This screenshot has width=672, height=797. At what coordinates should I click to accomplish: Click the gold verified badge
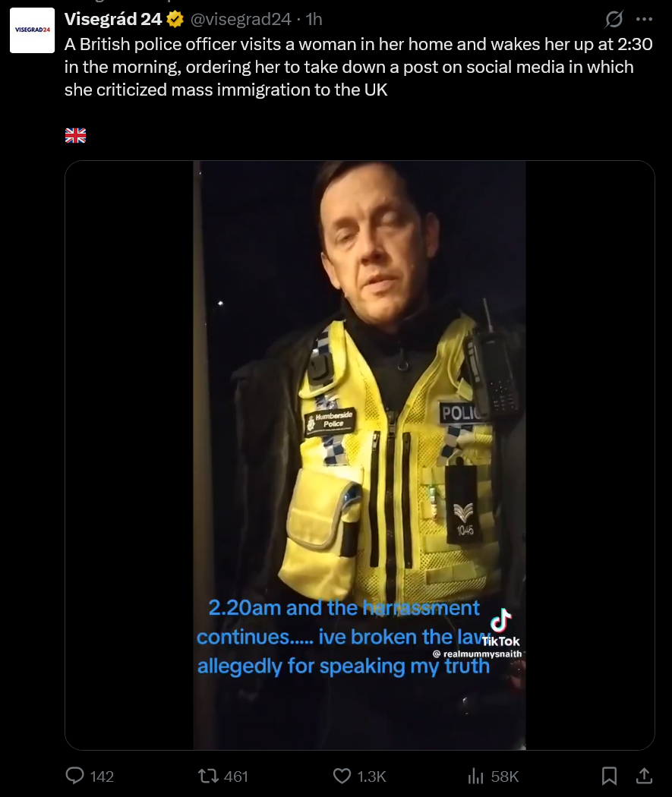(x=175, y=19)
